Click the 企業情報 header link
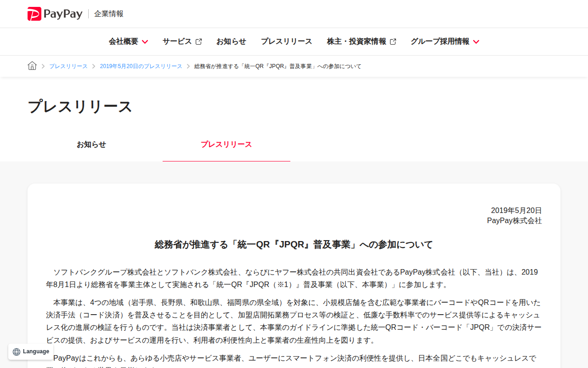This screenshot has height=368, width=588. pyautogui.click(x=109, y=14)
